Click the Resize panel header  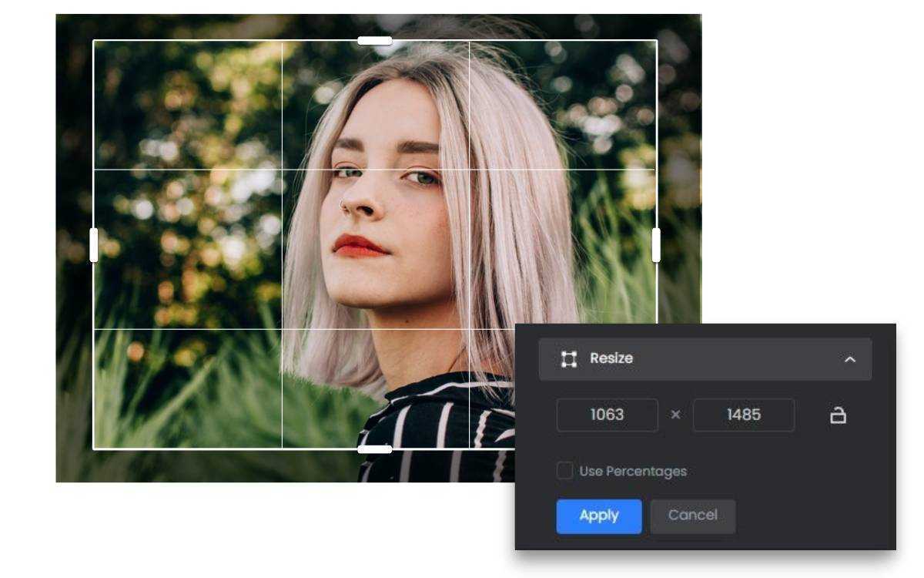point(705,358)
